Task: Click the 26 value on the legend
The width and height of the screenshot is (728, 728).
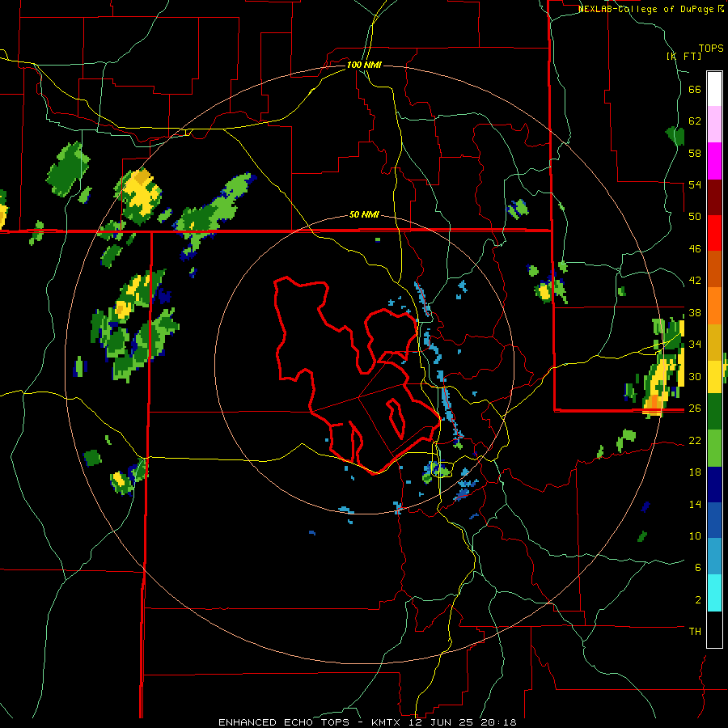Action: point(695,408)
